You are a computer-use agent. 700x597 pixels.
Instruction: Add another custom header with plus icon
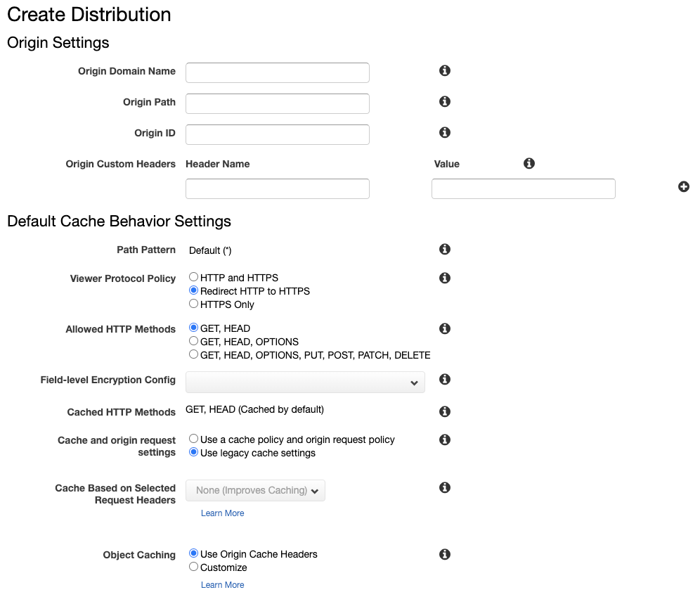683,186
